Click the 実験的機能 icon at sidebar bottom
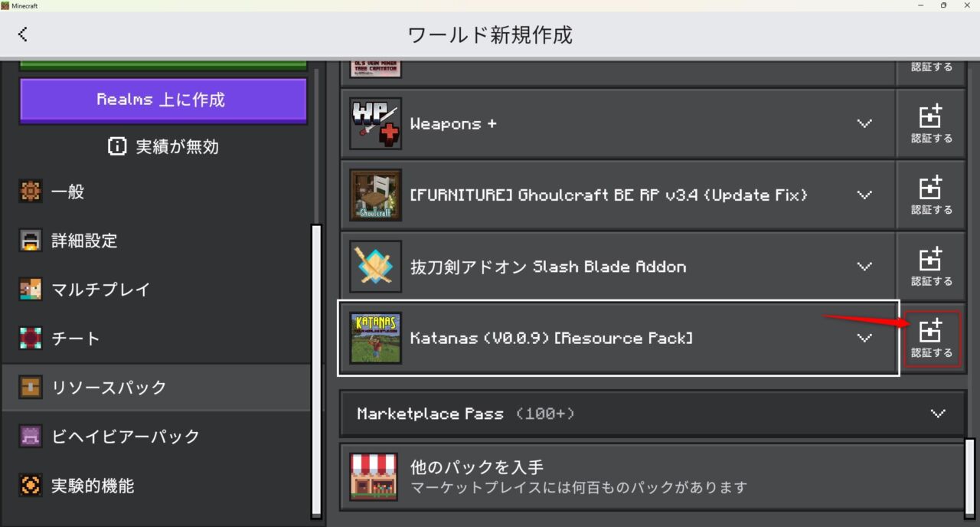 [31, 485]
